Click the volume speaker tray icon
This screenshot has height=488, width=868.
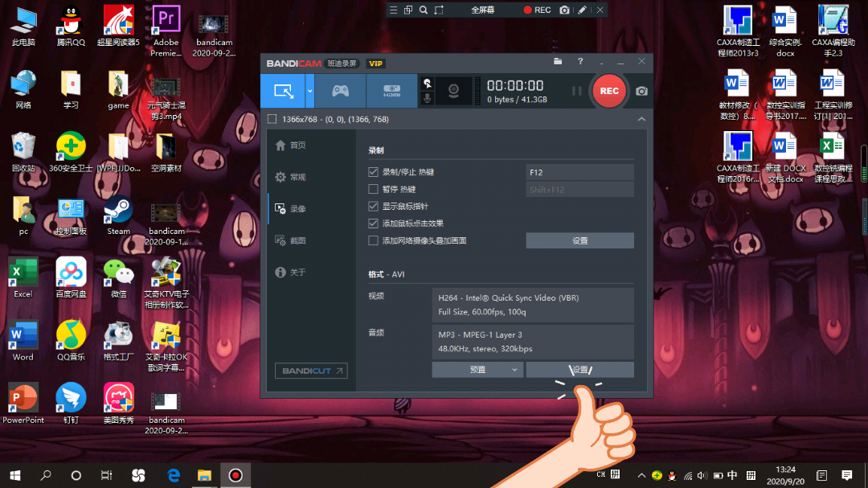pos(702,475)
